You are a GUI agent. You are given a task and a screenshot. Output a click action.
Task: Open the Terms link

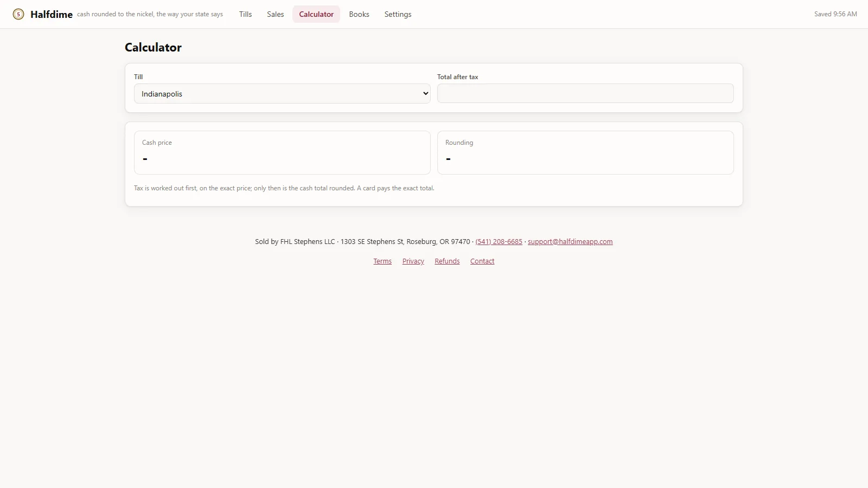382,261
